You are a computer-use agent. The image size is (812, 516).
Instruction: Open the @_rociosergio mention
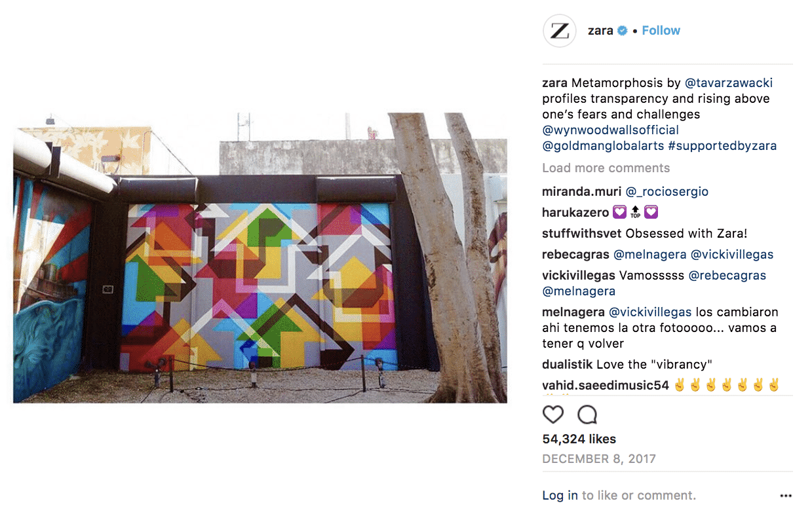(667, 192)
